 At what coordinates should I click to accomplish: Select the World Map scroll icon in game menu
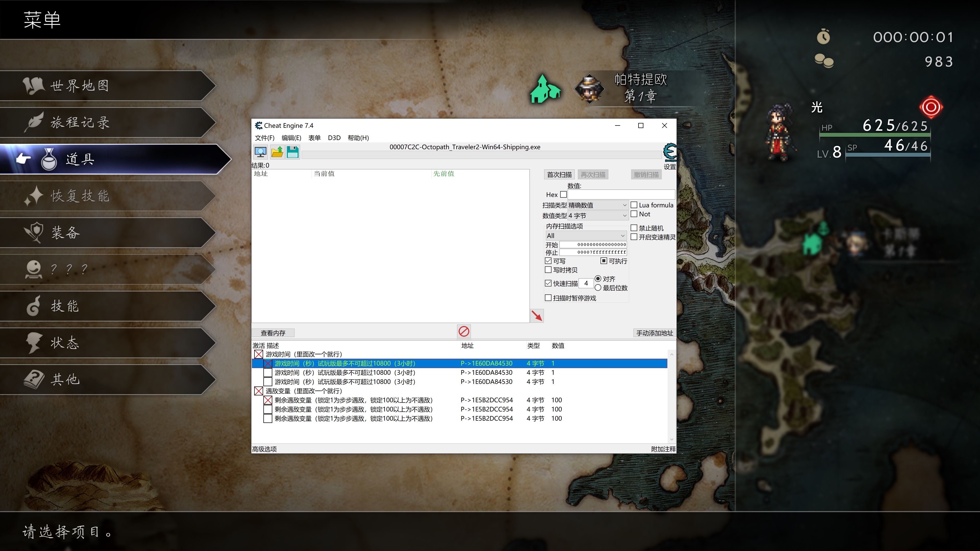click(33, 85)
